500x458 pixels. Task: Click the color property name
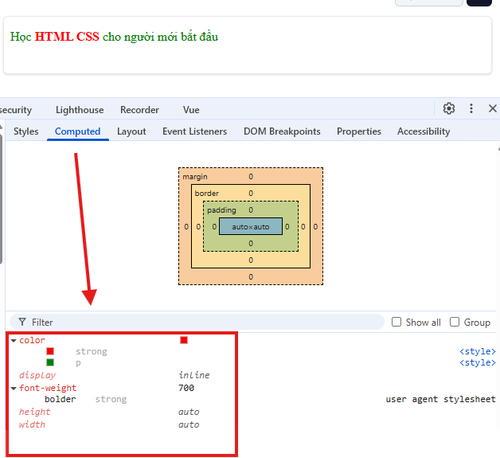[32, 340]
